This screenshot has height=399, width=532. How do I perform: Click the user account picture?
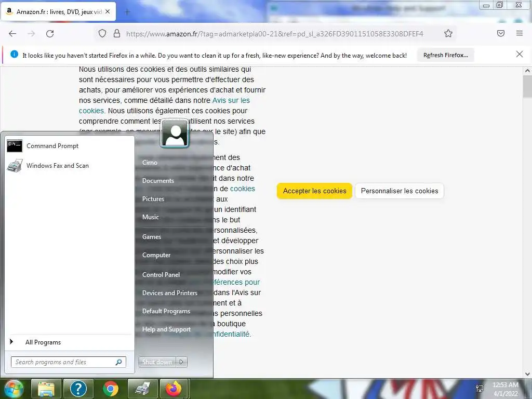click(175, 133)
